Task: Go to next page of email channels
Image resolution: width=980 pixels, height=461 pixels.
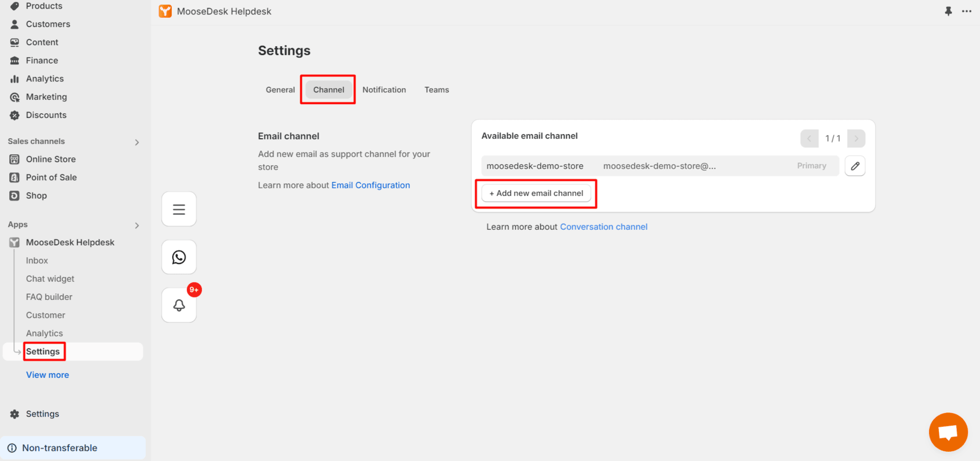Action: point(856,139)
